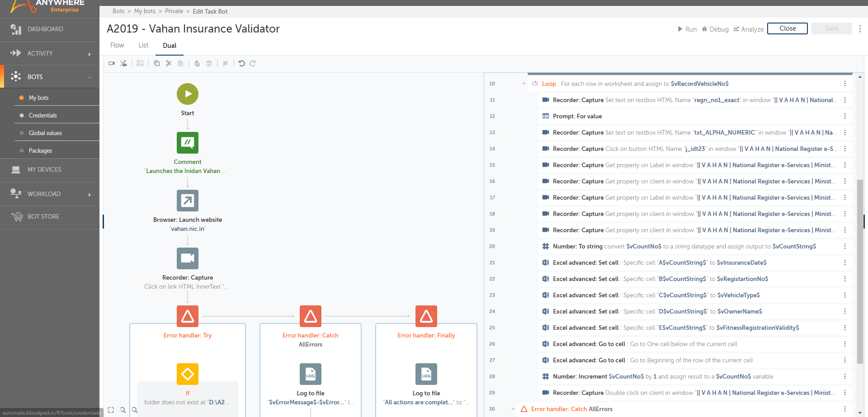Click the scroll-up arrow of action list
Viewport: 868px width, 417px height.
pos(860,77)
